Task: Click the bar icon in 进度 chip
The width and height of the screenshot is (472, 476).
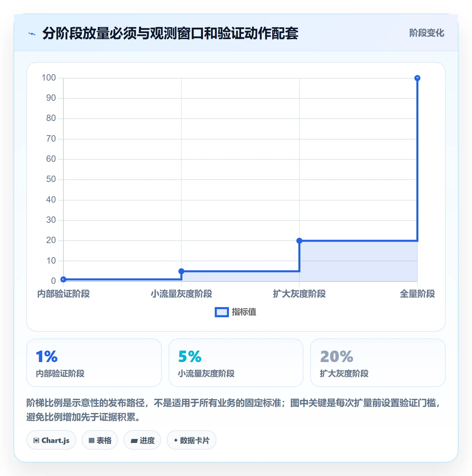Action: coord(134,441)
